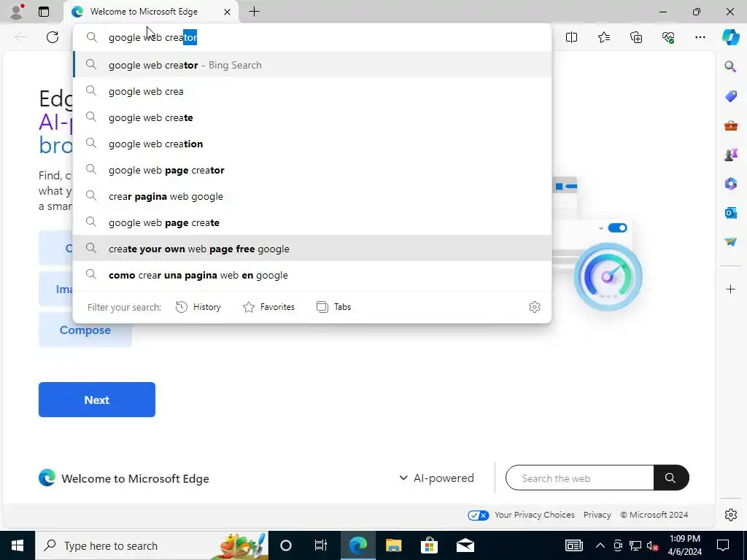Click the blue Next button
Image resolution: width=747 pixels, height=560 pixels.
97,400
